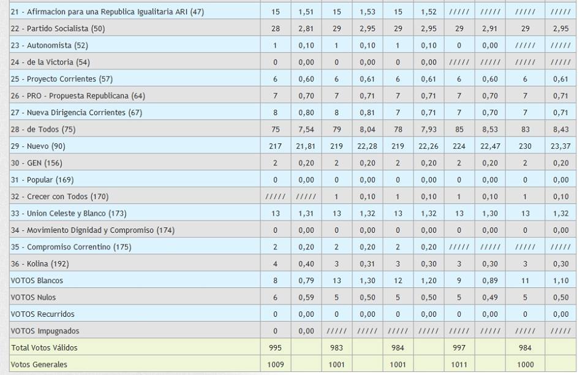
Task: Click the 'VOTOS Impugnados' row label
Action: coord(45,331)
